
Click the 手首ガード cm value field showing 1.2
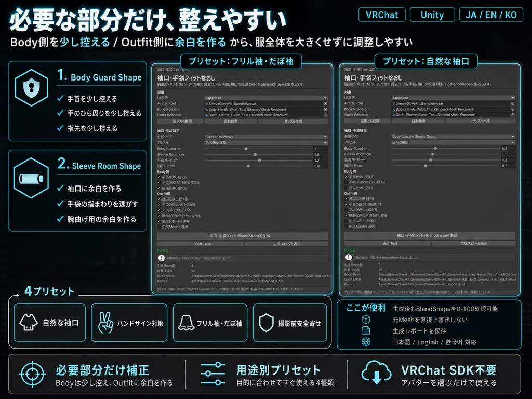click(321, 160)
